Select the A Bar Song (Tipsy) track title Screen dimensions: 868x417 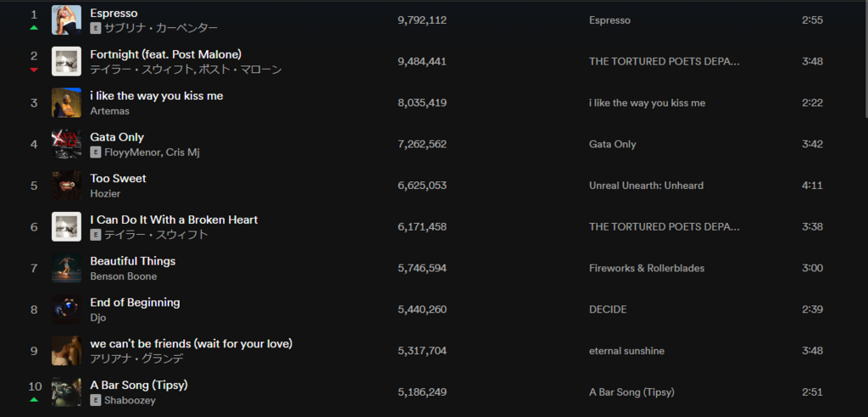pyautogui.click(x=139, y=385)
